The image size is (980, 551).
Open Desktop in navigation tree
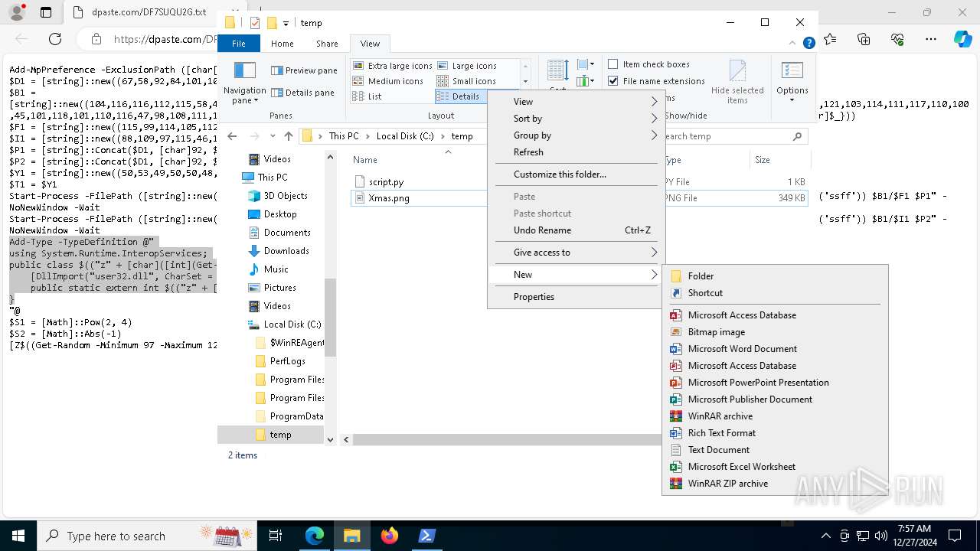coord(280,214)
